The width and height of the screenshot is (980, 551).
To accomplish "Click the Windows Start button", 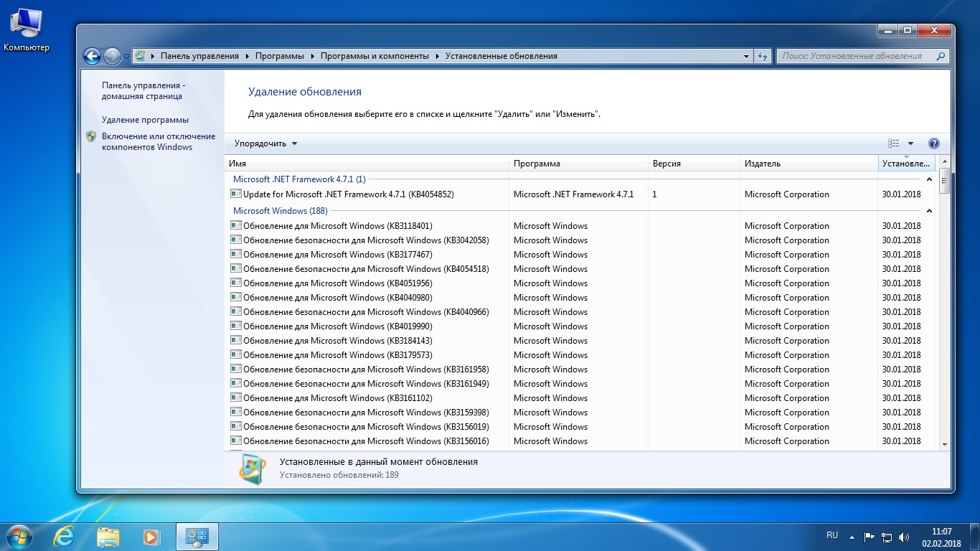I will pyautogui.click(x=19, y=536).
